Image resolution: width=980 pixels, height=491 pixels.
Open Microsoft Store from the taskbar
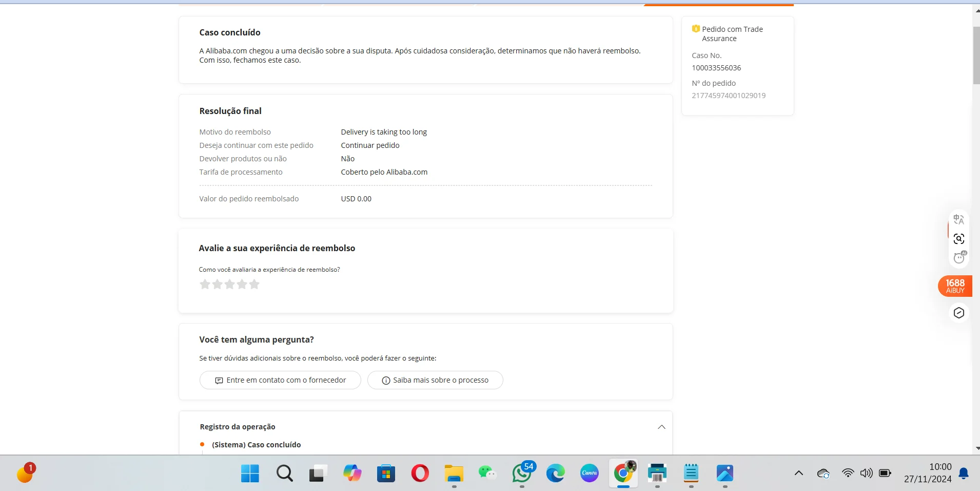coord(386,473)
